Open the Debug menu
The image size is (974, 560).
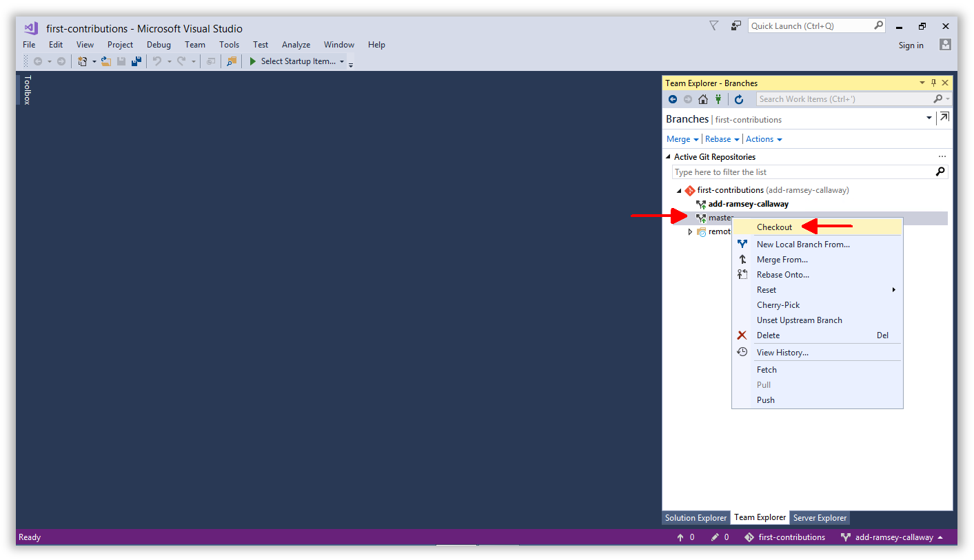(159, 44)
